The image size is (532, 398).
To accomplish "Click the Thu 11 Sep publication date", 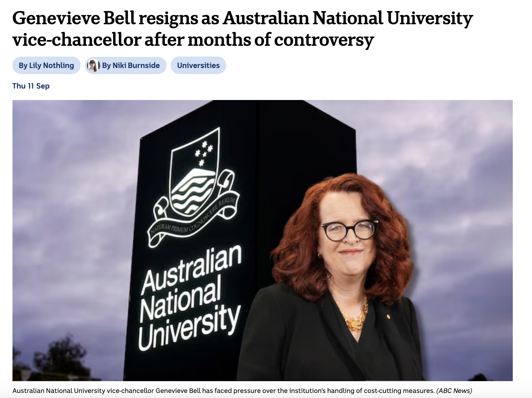I will [31, 86].
